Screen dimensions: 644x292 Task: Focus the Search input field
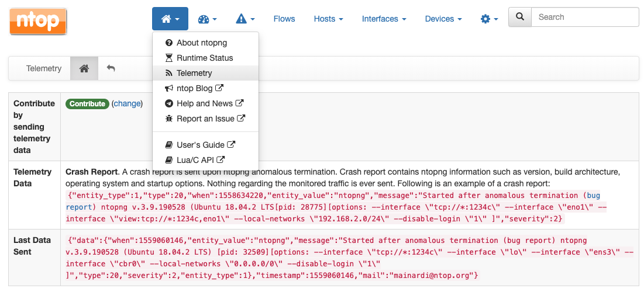[x=586, y=17]
